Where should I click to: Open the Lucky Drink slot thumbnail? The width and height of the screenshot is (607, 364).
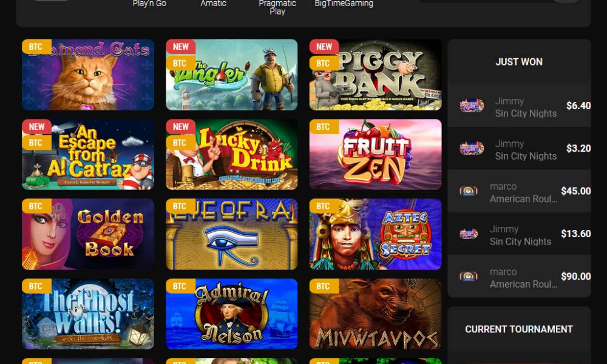coord(231,154)
